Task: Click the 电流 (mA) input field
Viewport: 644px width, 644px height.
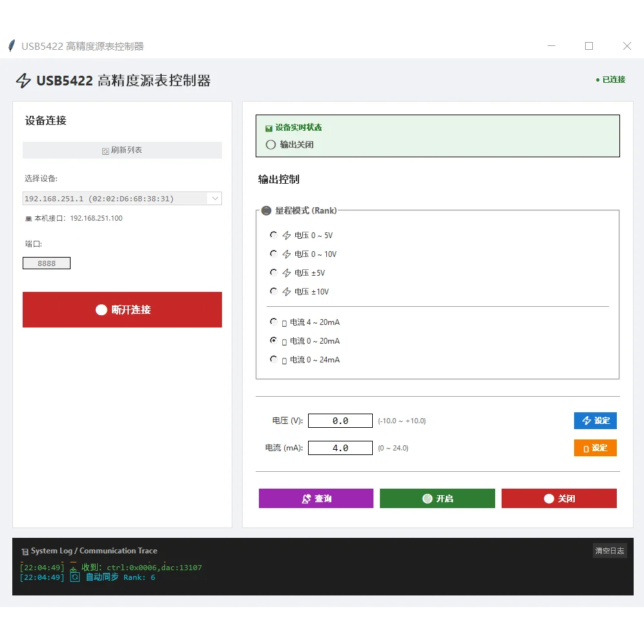Action: click(x=340, y=448)
